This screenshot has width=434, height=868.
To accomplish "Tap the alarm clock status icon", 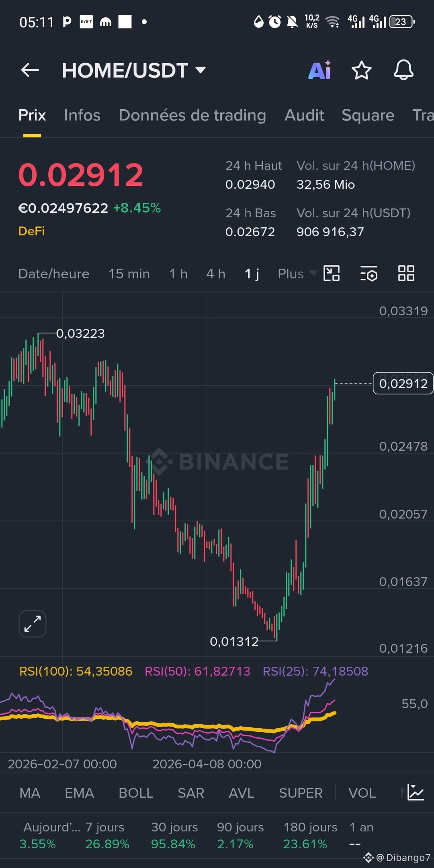I will tap(275, 22).
